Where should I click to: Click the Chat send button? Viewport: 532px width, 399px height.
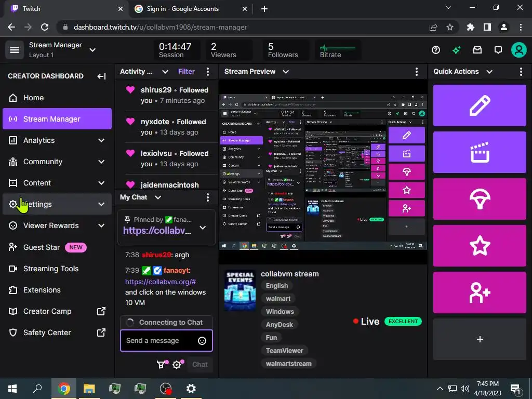(200, 365)
